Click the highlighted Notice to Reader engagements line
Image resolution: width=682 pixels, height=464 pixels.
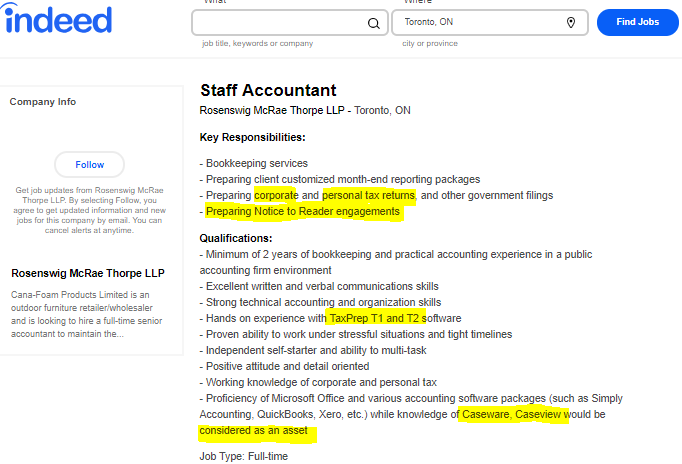point(302,211)
